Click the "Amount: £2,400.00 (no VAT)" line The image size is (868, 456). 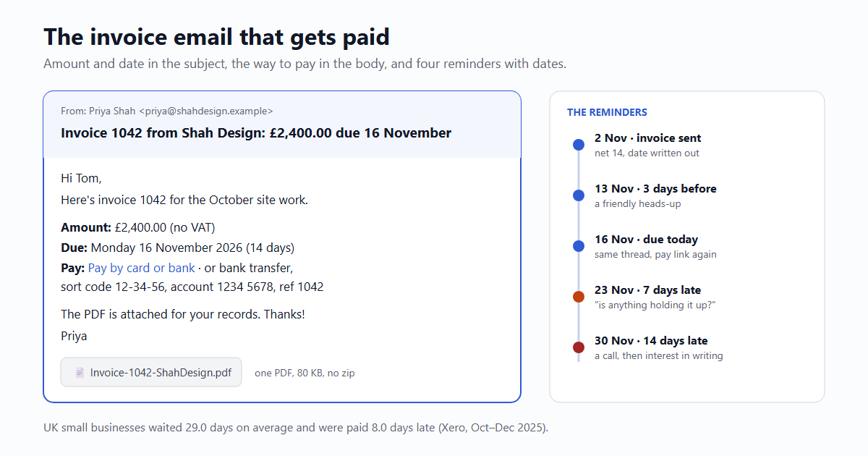click(x=138, y=227)
